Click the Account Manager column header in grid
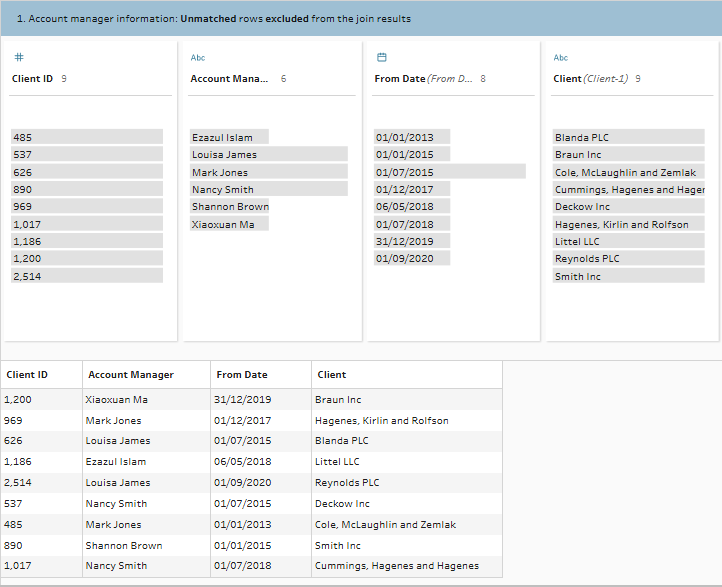Viewport: 722px width, 587px height. click(x=131, y=375)
